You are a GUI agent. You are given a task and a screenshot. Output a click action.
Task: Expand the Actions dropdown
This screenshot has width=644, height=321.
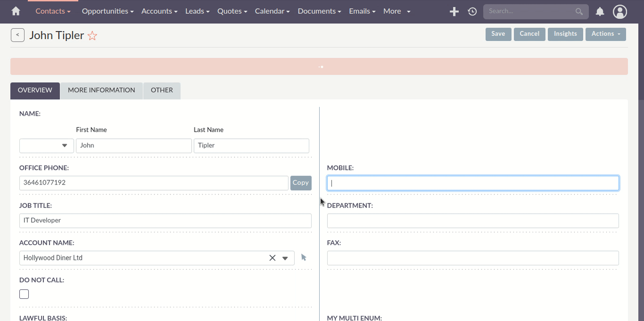[606, 34]
